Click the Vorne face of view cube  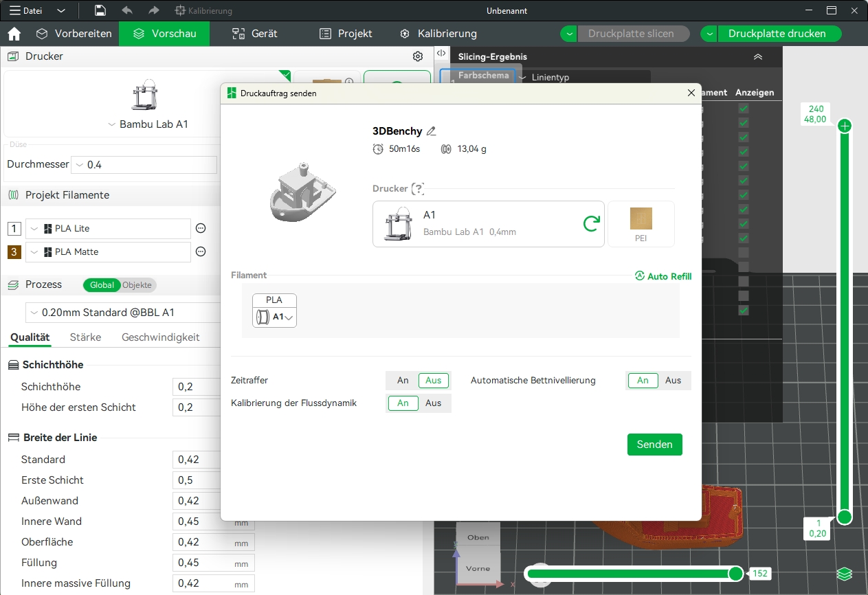coord(478,568)
